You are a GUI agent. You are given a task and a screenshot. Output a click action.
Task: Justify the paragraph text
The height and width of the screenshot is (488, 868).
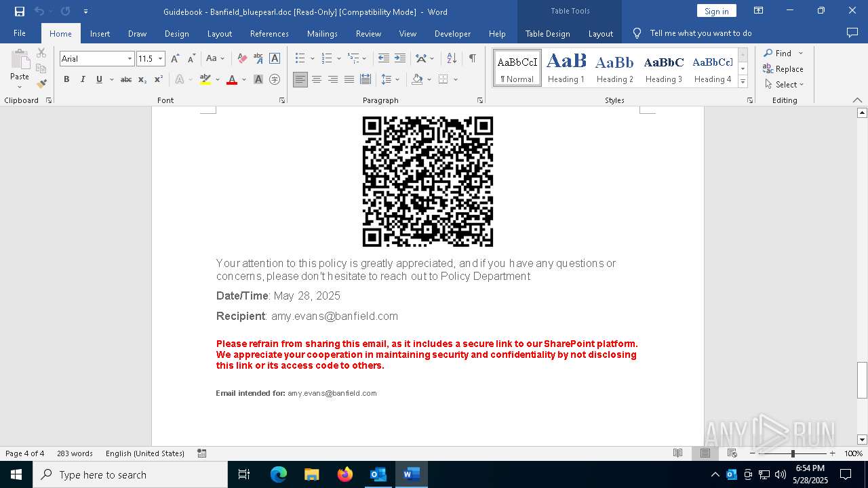(x=349, y=79)
